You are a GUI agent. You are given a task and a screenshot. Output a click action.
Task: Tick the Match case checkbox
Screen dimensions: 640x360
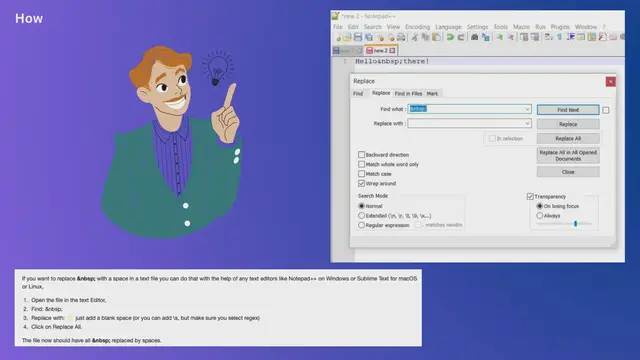pos(361,174)
